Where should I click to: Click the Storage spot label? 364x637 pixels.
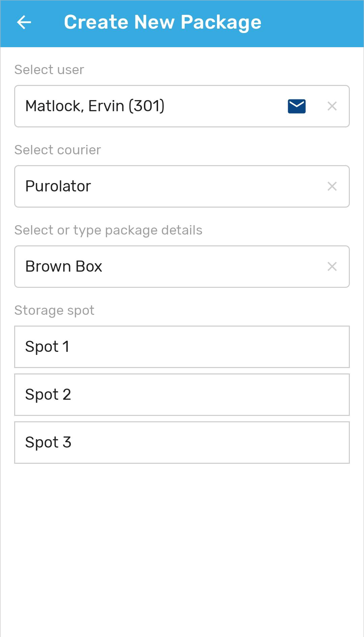pos(54,310)
